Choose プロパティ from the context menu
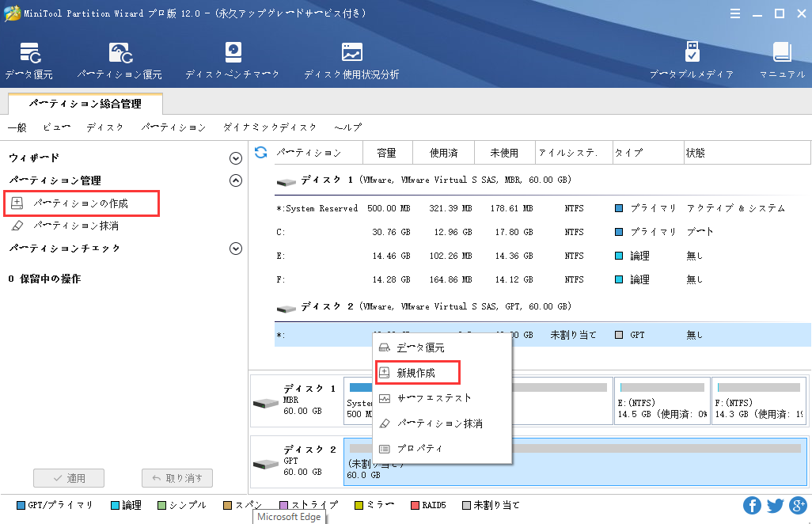 click(442, 448)
